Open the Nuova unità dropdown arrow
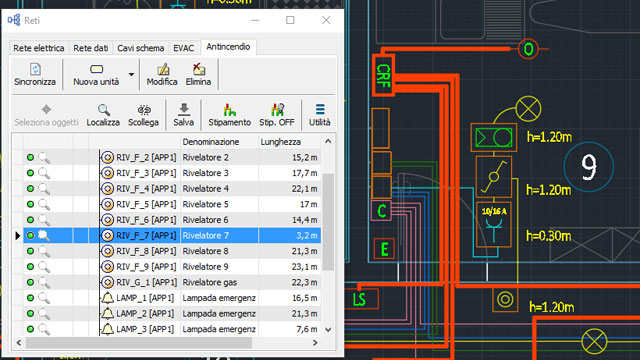Screen dimensions: 640x360 coord(131,75)
